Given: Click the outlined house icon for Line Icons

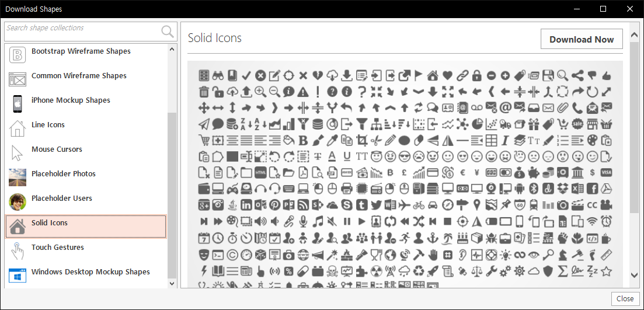Looking at the screenshot, I should [18, 128].
